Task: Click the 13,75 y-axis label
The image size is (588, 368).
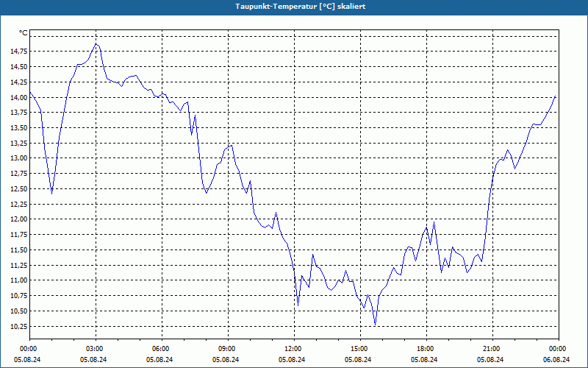Action: click(18, 113)
